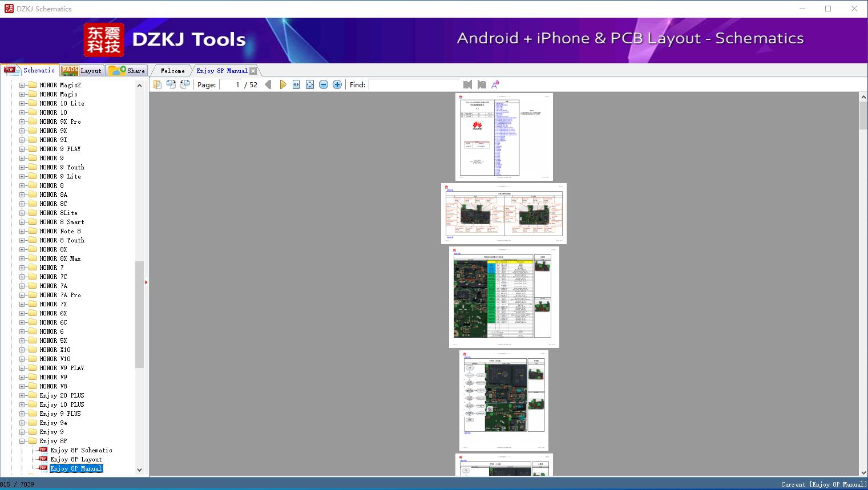Viewport: 868px width, 490px height.
Task: Select the Enjoy 9 PLUS folder
Action: pyautogui.click(x=60, y=414)
